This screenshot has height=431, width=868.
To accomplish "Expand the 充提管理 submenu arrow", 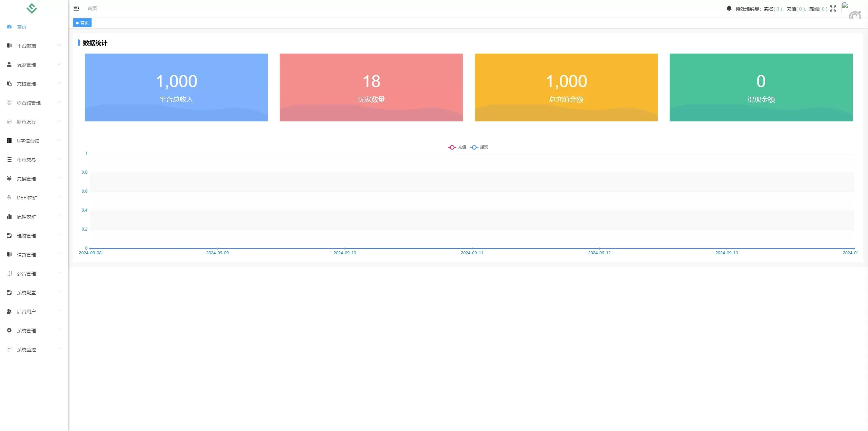I will pyautogui.click(x=59, y=83).
